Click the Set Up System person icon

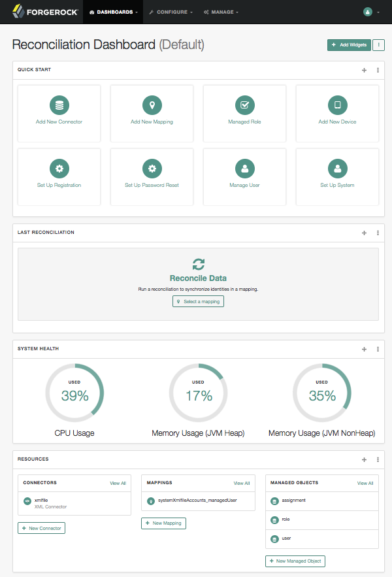(338, 169)
